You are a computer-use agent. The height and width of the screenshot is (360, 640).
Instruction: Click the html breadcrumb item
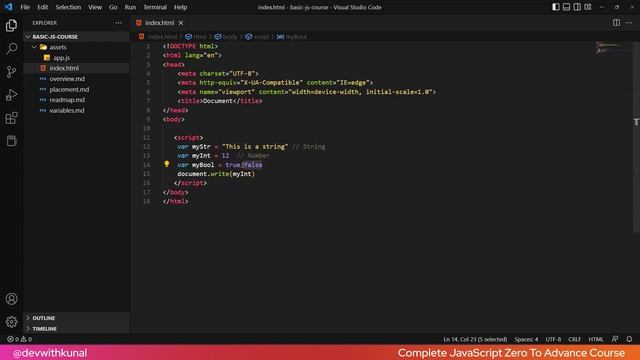196,37
